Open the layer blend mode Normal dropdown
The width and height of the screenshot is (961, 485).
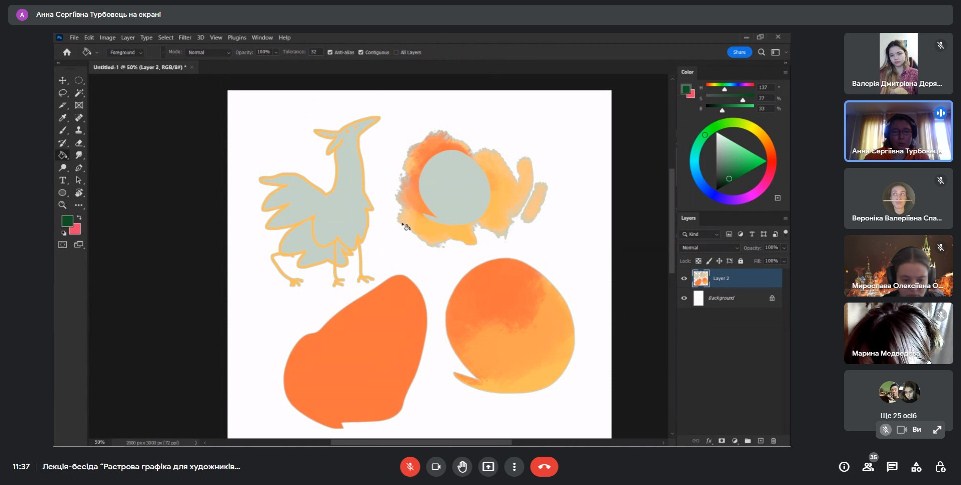coord(707,247)
